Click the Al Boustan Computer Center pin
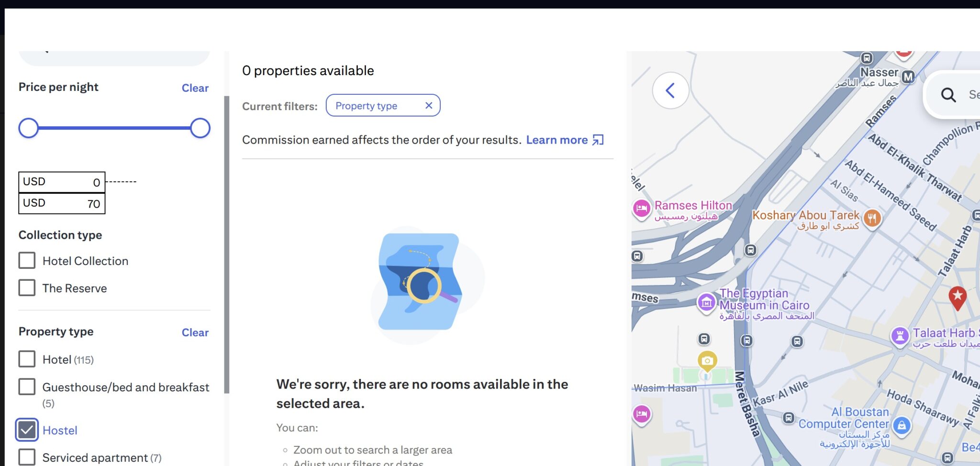Viewport: 980px width, 466px height. click(x=902, y=425)
